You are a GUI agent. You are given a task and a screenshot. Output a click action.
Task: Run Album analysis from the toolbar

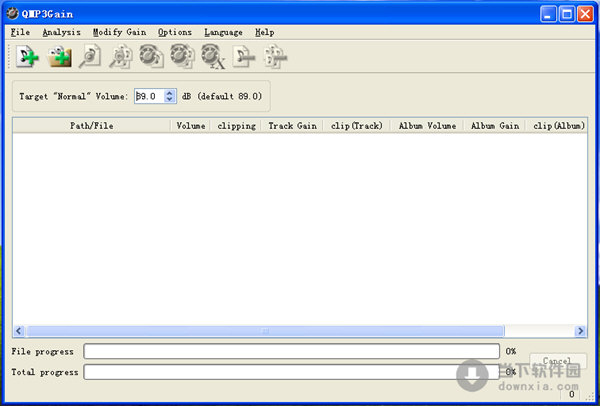(121, 57)
